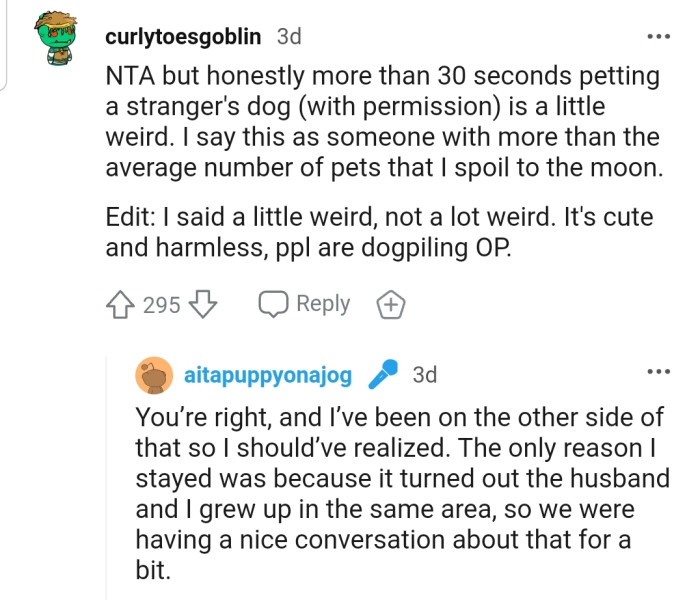Screen dimensions: 700x600
Task: Open curlytoesgoblin's user profile
Action: (182, 37)
